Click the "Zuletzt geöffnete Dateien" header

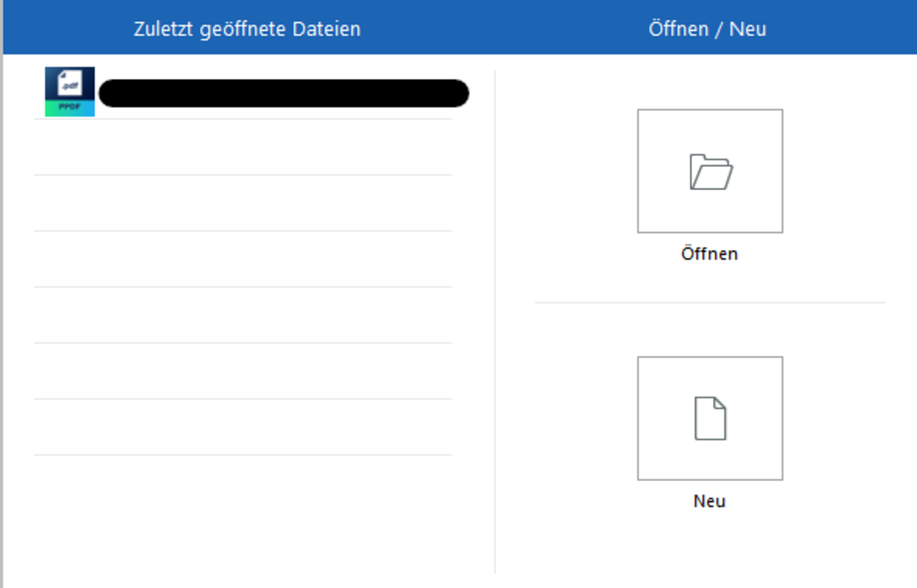[x=247, y=29]
